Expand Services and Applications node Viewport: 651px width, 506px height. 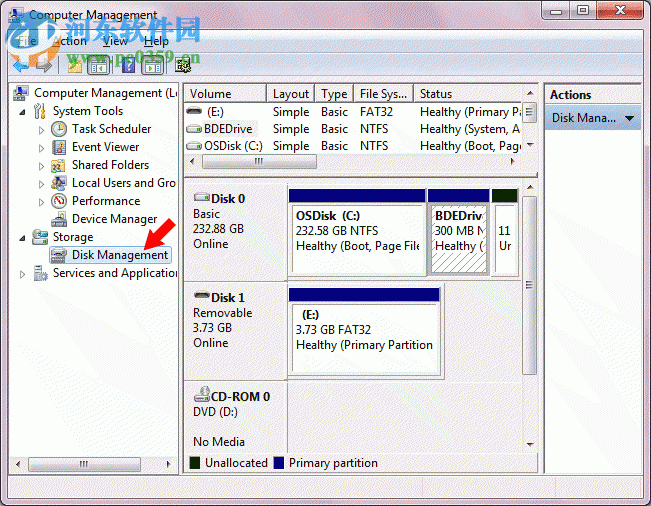22,274
